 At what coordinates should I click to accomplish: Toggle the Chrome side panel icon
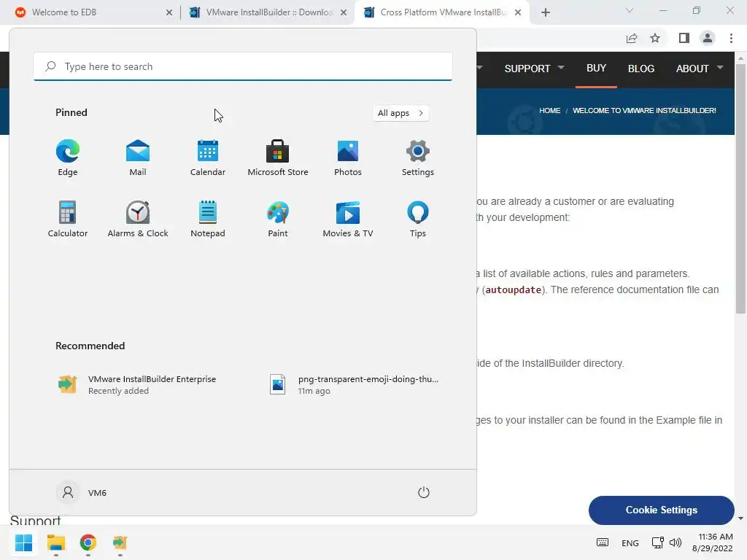point(684,38)
